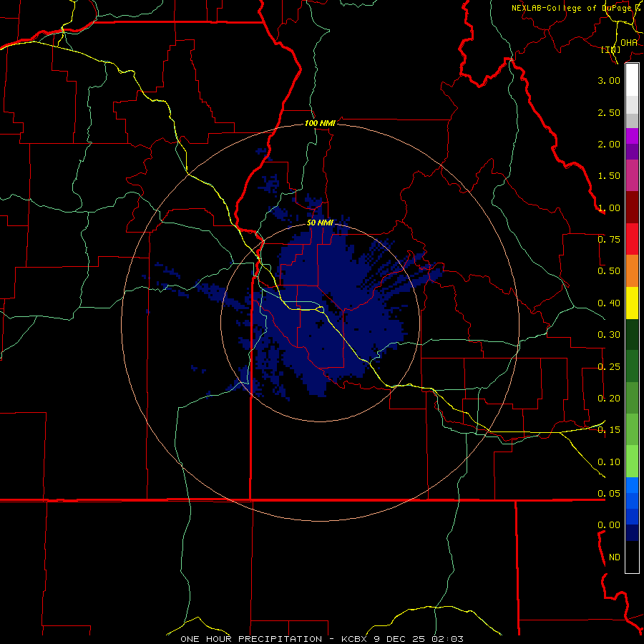This screenshot has width=644, height=644.
Task: Click the "0.15" legend value
Action: coord(609,430)
